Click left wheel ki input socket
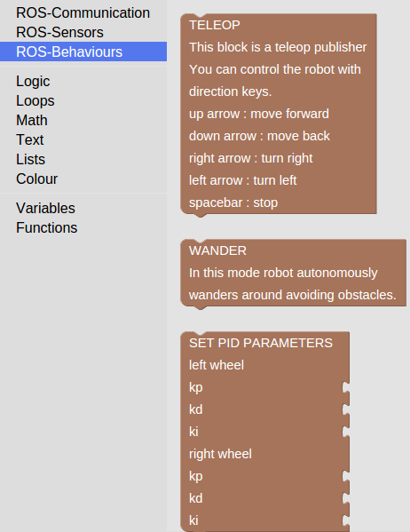 click(345, 432)
